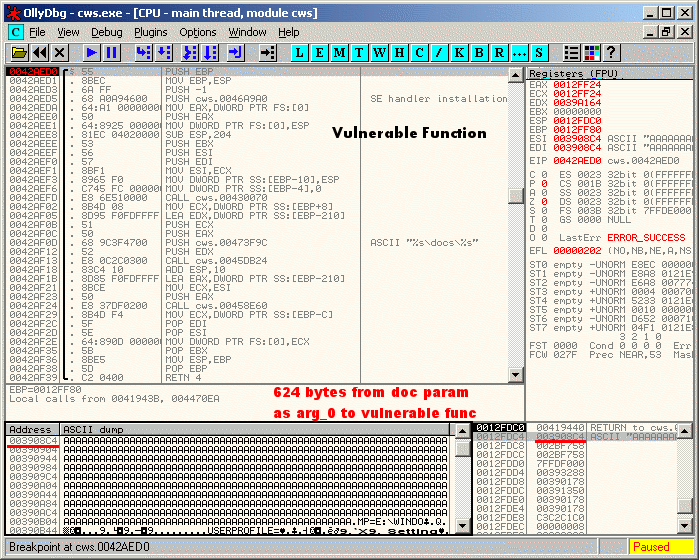Open the Options menu
The image size is (699, 560).
point(198,32)
